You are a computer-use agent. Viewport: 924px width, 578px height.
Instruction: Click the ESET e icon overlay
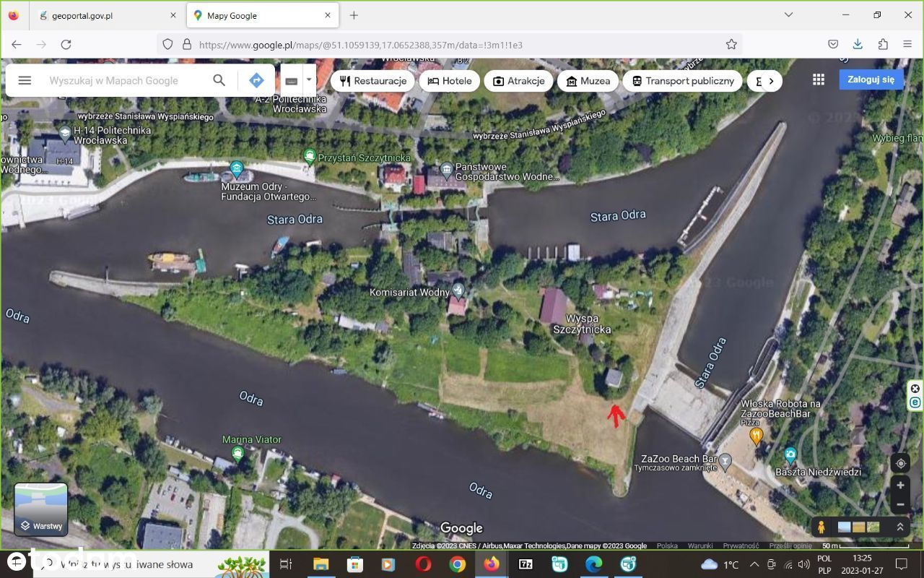915,402
